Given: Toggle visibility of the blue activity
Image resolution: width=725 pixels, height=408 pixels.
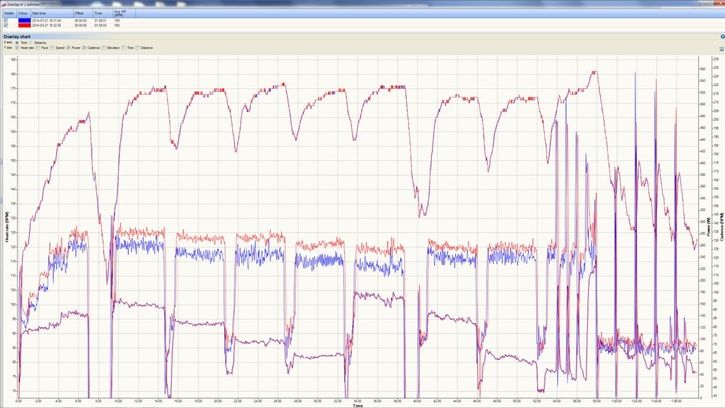Looking at the screenshot, I should click(5, 20).
